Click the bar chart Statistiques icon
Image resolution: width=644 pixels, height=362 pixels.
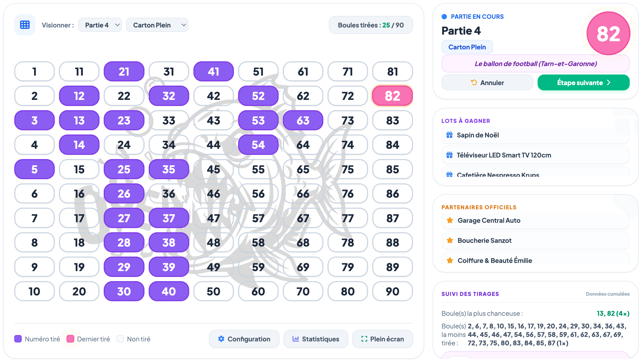[296, 339]
